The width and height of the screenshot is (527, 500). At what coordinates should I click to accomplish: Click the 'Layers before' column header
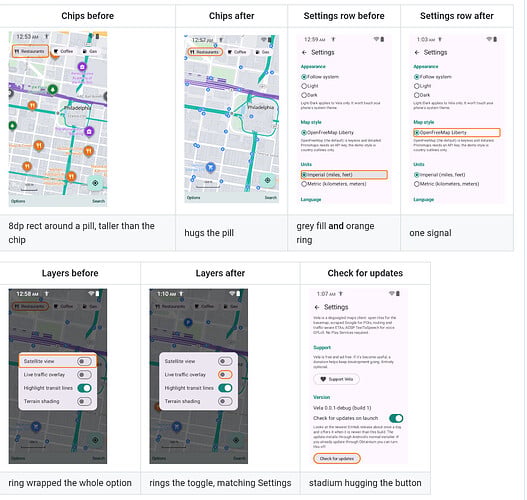70,273
